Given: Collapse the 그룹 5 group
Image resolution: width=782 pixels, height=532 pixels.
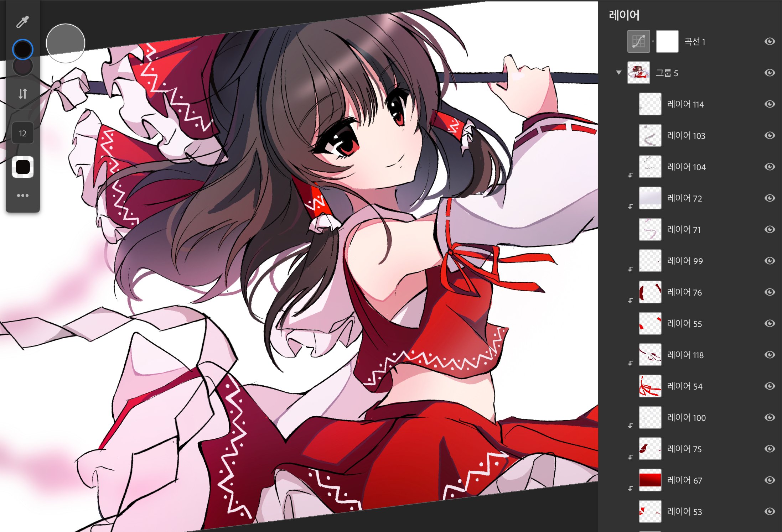Looking at the screenshot, I should click(x=619, y=73).
